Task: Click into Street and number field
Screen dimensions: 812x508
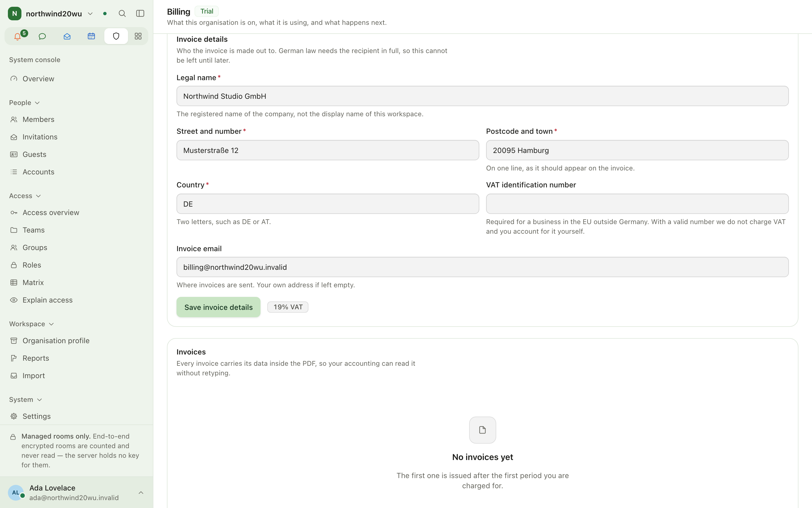Action: tap(328, 150)
